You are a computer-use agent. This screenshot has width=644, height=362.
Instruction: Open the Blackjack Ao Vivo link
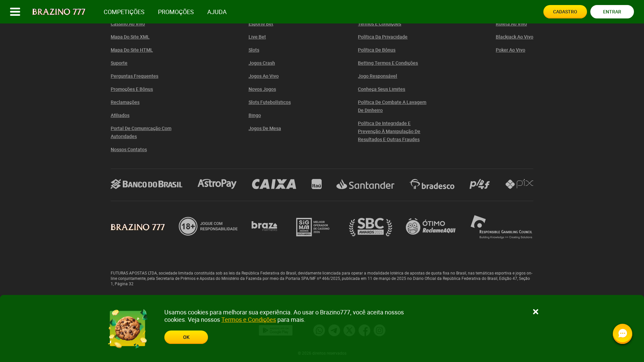tap(515, 37)
